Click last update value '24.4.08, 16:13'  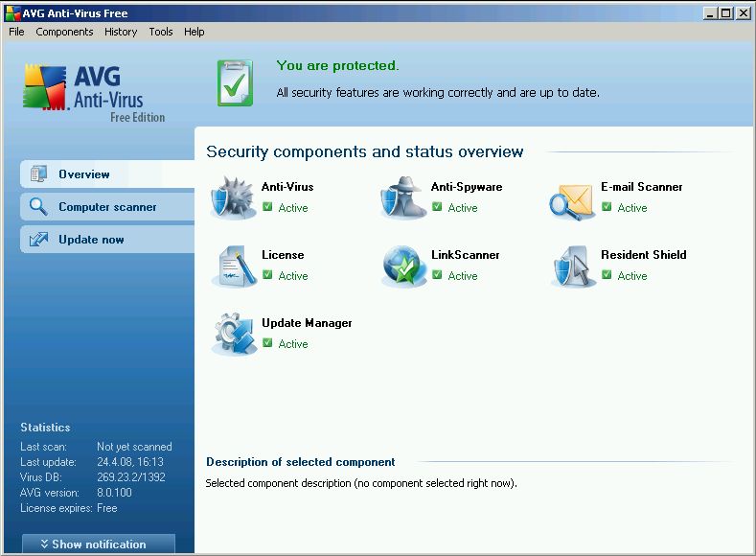(130, 462)
